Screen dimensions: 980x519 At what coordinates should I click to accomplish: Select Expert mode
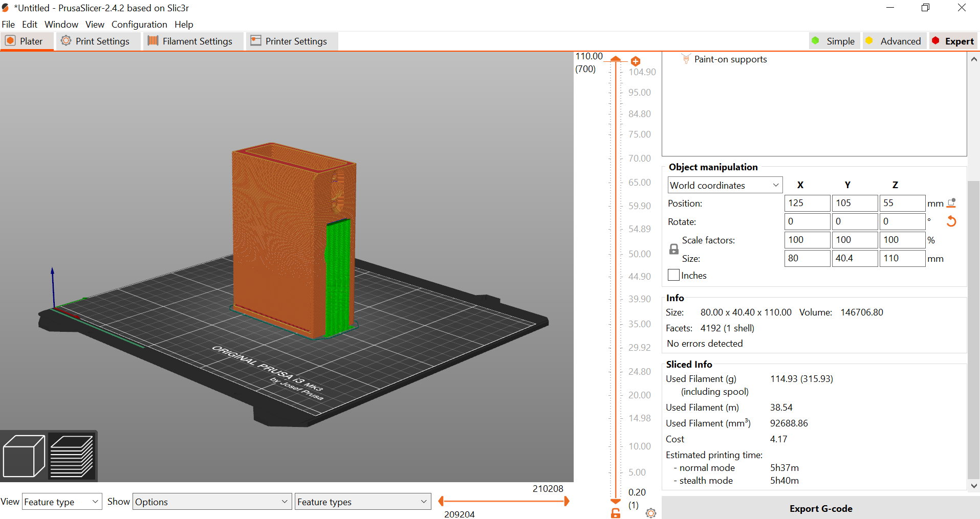coord(953,41)
